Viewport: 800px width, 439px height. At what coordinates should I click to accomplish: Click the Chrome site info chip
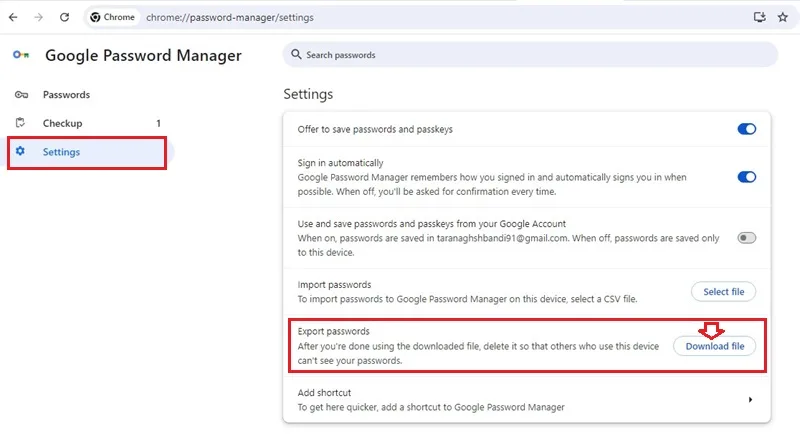click(x=113, y=17)
